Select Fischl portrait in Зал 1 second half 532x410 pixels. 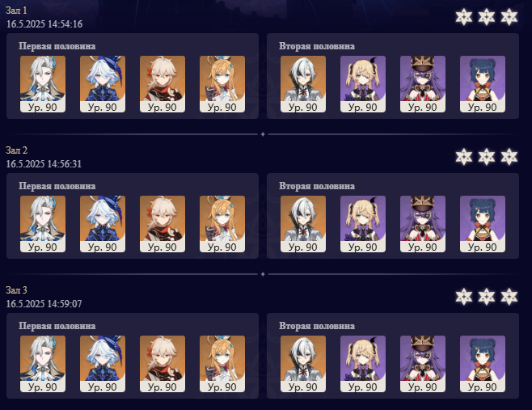[x=363, y=84]
